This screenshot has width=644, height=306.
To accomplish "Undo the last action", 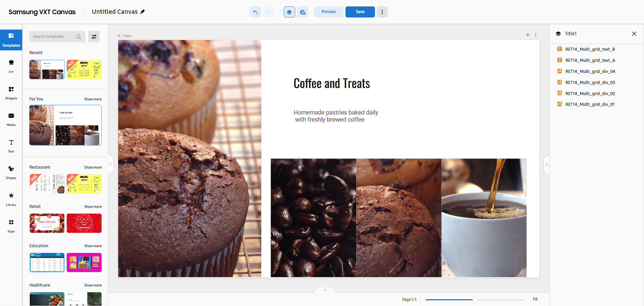I will 255,12.
